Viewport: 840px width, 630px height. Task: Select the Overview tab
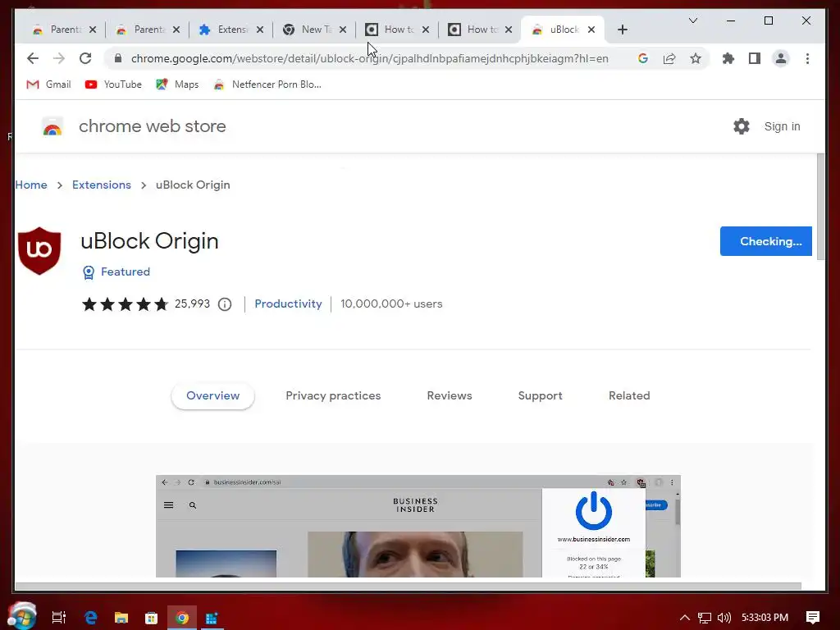tap(212, 396)
